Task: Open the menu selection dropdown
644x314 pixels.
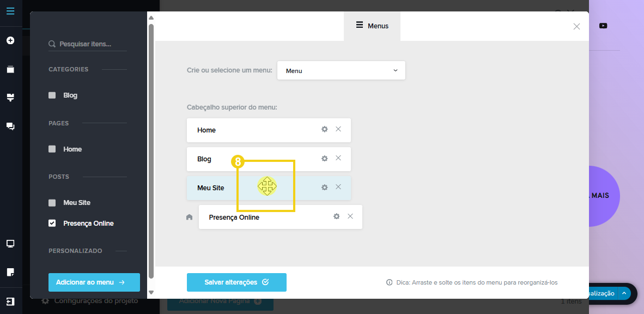Action: tap(341, 70)
